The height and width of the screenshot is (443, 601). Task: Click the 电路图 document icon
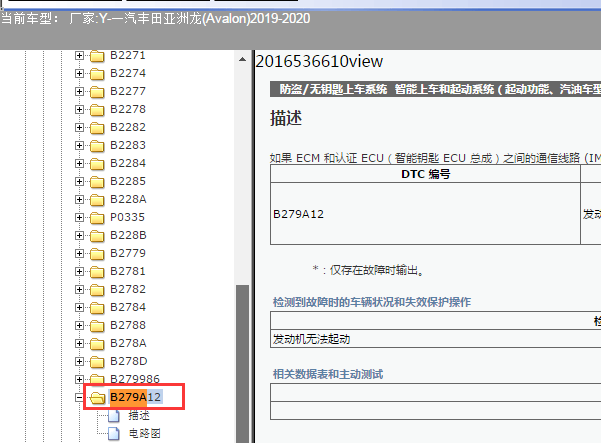(113, 434)
